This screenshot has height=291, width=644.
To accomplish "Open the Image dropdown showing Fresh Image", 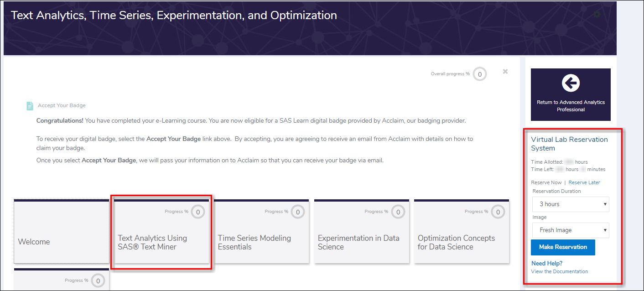I will [571, 230].
